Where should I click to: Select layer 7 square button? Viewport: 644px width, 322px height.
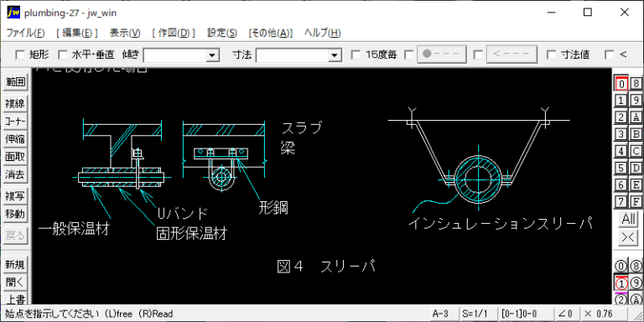[621, 202]
